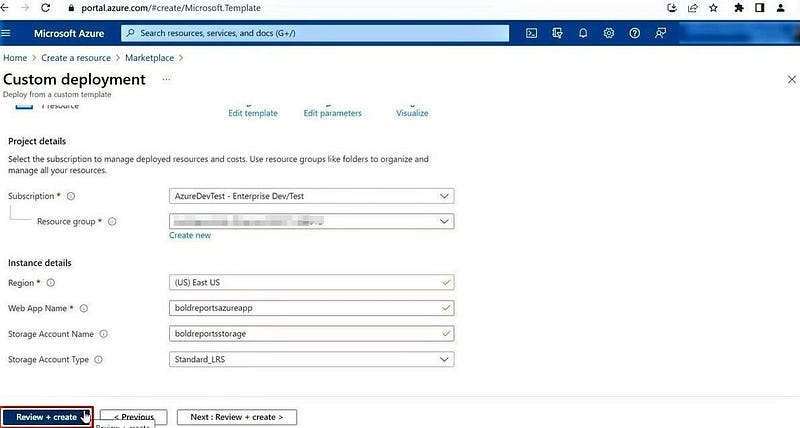This screenshot has height=428, width=800.
Task: Open the Directories and subscriptions filter icon
Action: click(x=557, y=33)
